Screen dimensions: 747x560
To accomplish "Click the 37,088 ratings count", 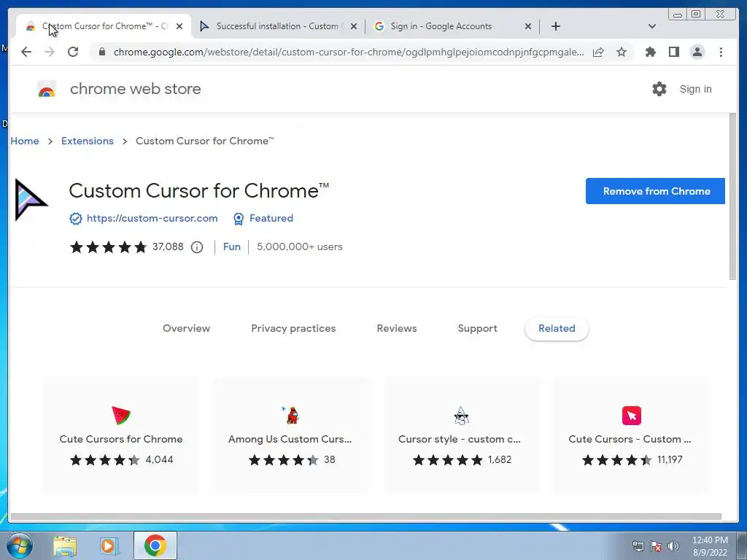I will 168,246.
